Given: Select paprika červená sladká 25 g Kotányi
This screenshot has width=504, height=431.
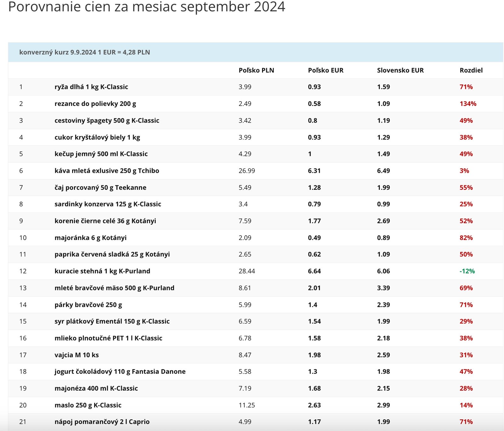Looking at the screenshot, I should 112,254.
